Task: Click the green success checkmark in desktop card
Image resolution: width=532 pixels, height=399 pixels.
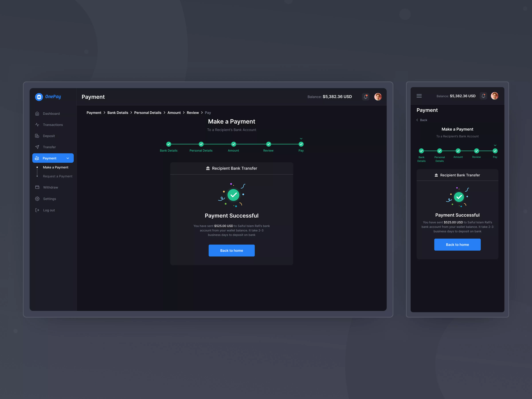Action: tap(233, 195)
